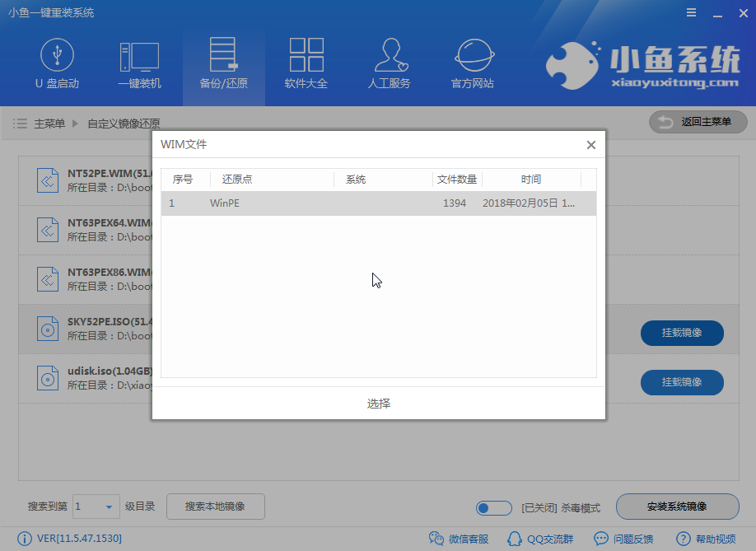Screen dimensions: 756x551
Task: Toggle the 杀毒模式 switch
Action: (493, 507)
